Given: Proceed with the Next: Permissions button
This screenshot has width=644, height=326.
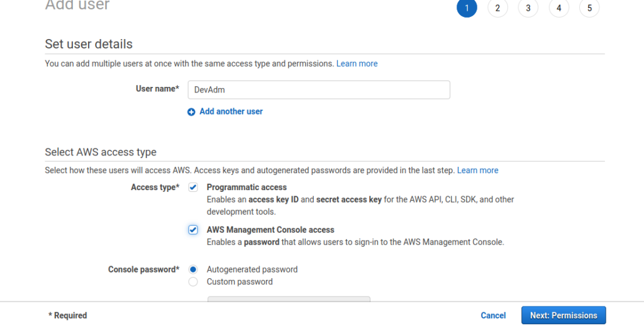Looking at the screenshot, I should [563, 315].
